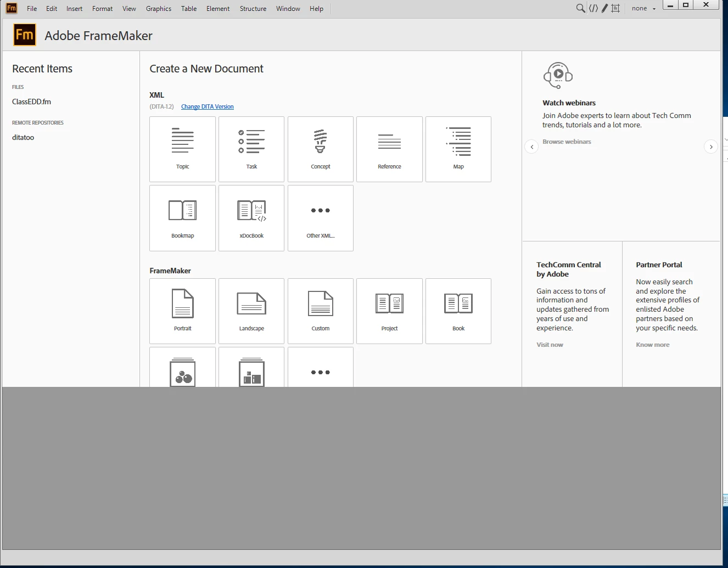Click the FrameMaker Fm logo in menu bar
This screenshot has height=568, width=728.
pyautogui.click(x=12, y=8)
